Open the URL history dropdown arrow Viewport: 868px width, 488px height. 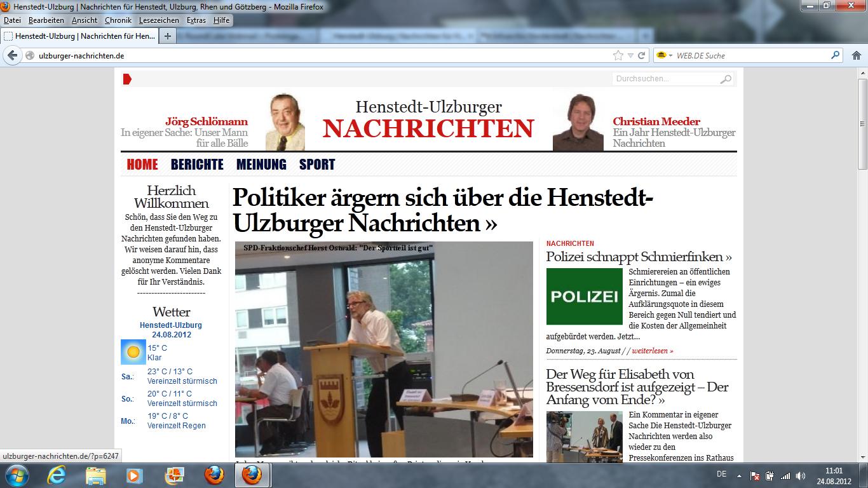[x=630, y=55]
